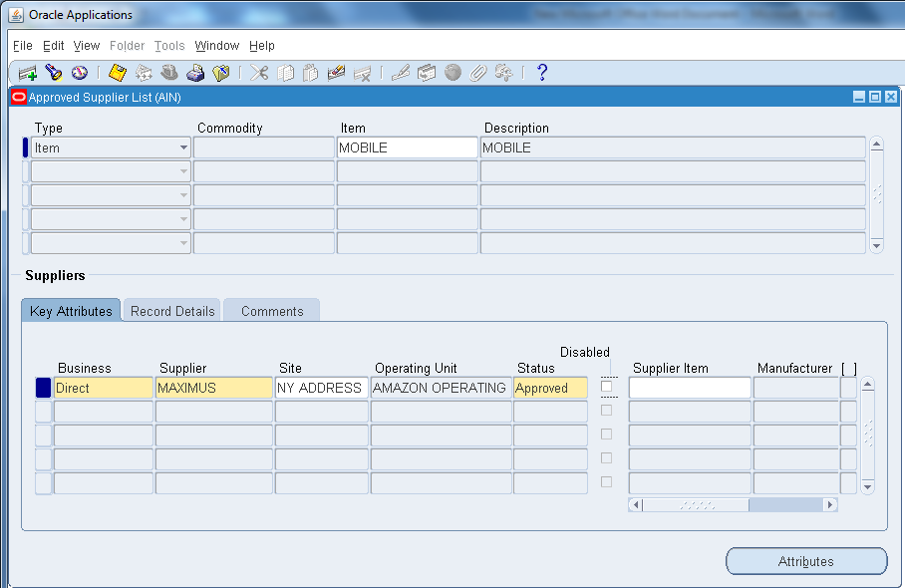Click the Print toolbar icon
Viewport: 905px width, 588px height.
pos(196,72)
